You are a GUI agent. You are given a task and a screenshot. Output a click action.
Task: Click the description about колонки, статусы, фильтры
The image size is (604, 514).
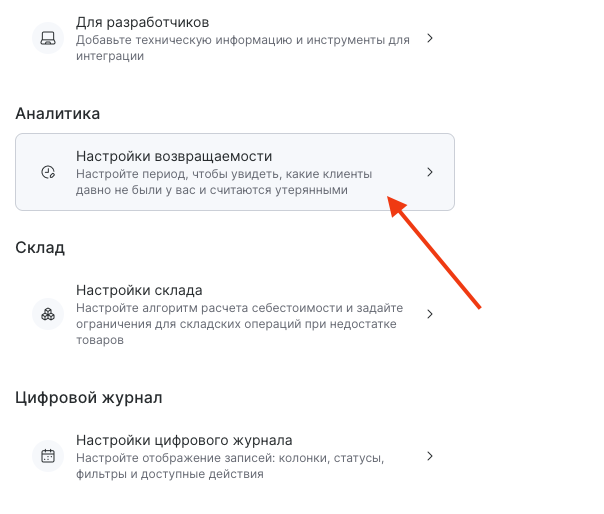pos(230,466)
